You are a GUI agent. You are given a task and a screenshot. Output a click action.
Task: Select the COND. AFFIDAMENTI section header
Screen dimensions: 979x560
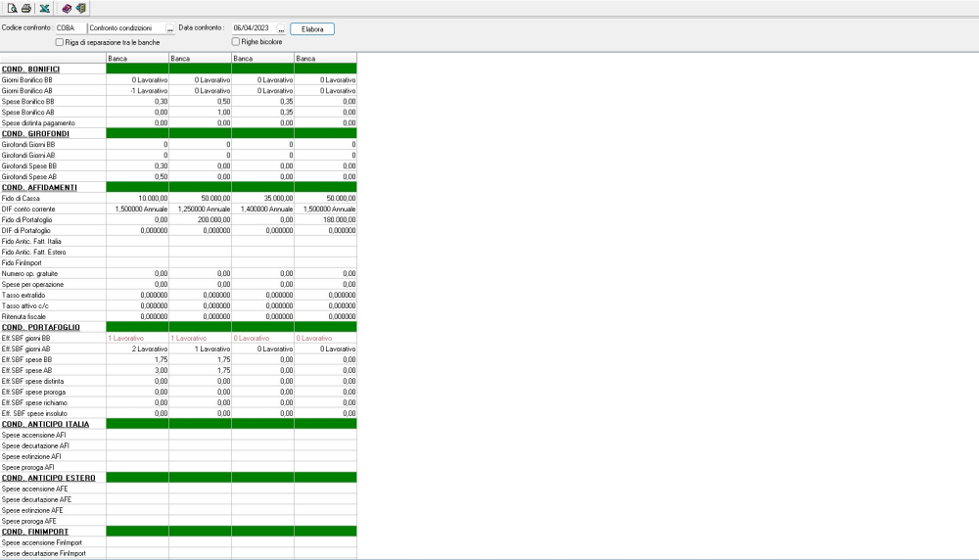pyautogui.click(x=37, y=187)
